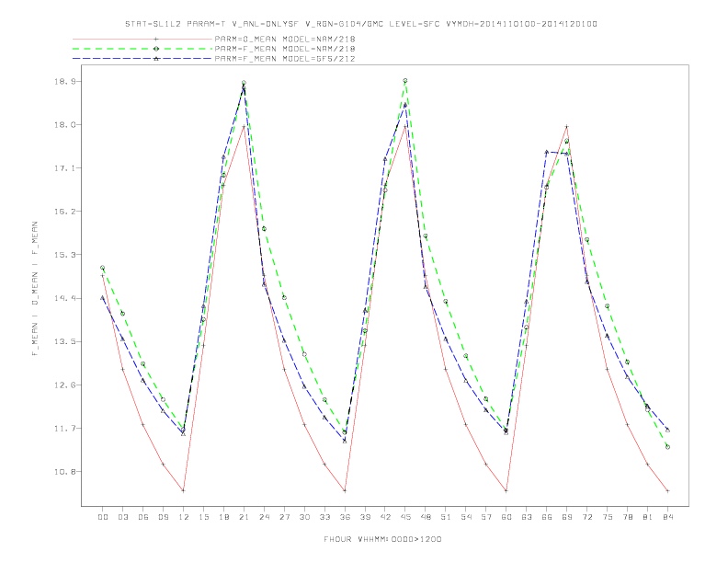
Task: Click the x-axis title FHOUR VHHMM
Action: pyautogui.click(x=382, y=539)
